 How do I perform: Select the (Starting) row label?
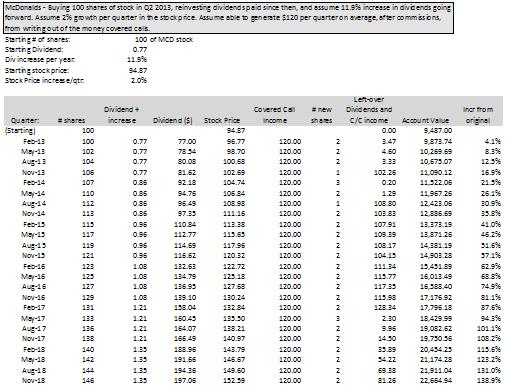click(x=20, y=131)
